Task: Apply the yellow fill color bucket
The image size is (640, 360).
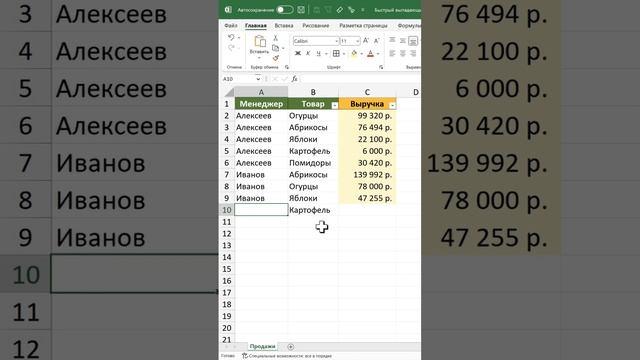Action: [x=354, y=53]
